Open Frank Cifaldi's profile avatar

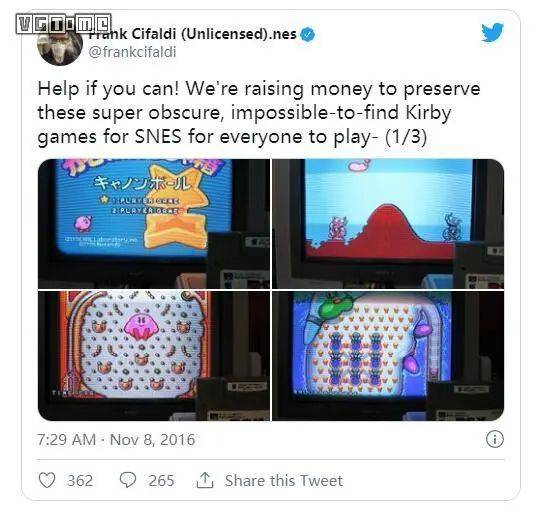[x=60, y=44]
